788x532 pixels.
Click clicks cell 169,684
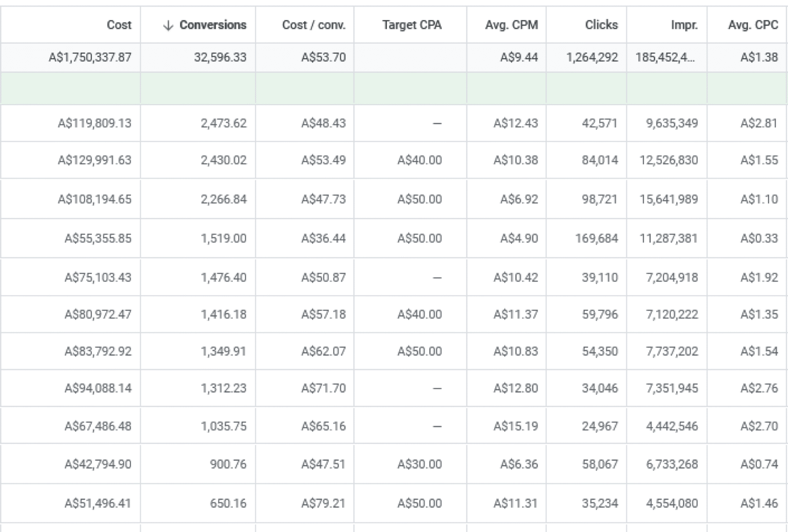596,239
